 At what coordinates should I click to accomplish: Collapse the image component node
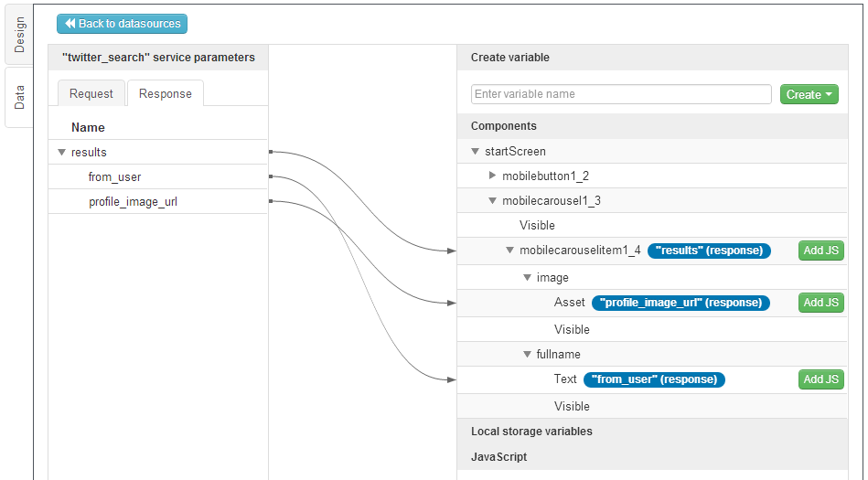point(528,278)
